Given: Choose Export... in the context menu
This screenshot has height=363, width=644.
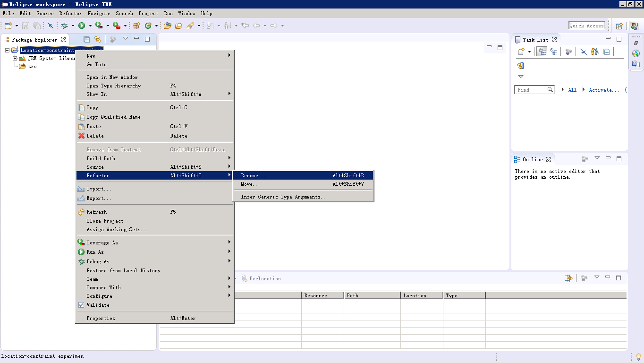Looking at the screenshot, I should click(155, 198).
